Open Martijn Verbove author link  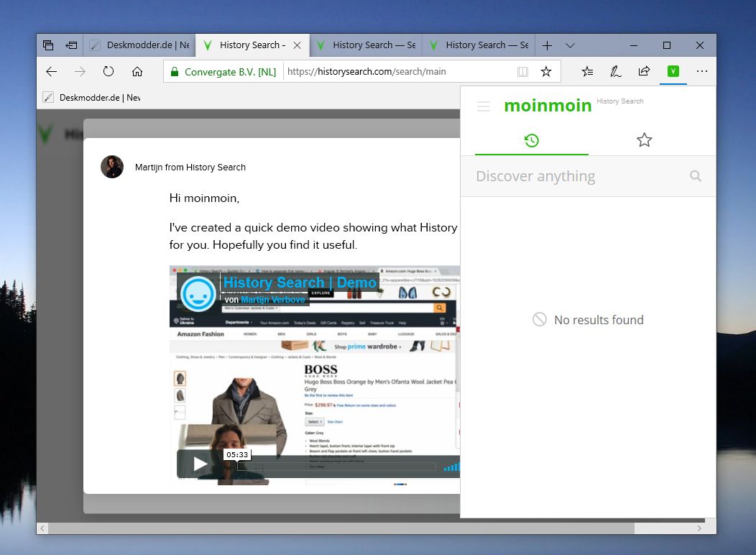tap(273, 300)
